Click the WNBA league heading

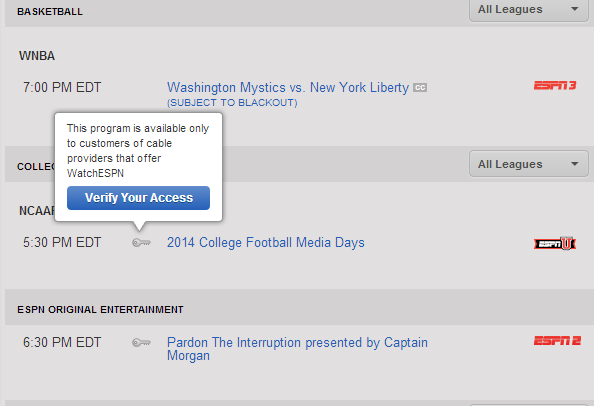(37, 56)
